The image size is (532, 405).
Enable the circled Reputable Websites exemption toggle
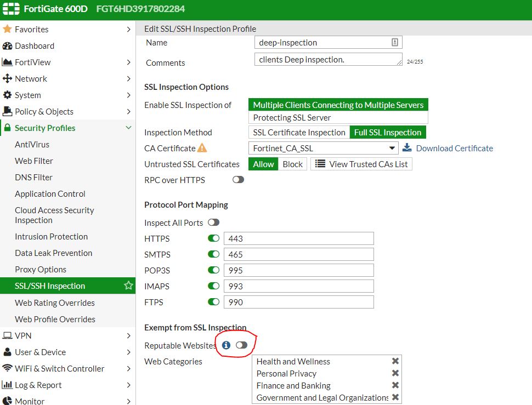click(x=242, y=345)
